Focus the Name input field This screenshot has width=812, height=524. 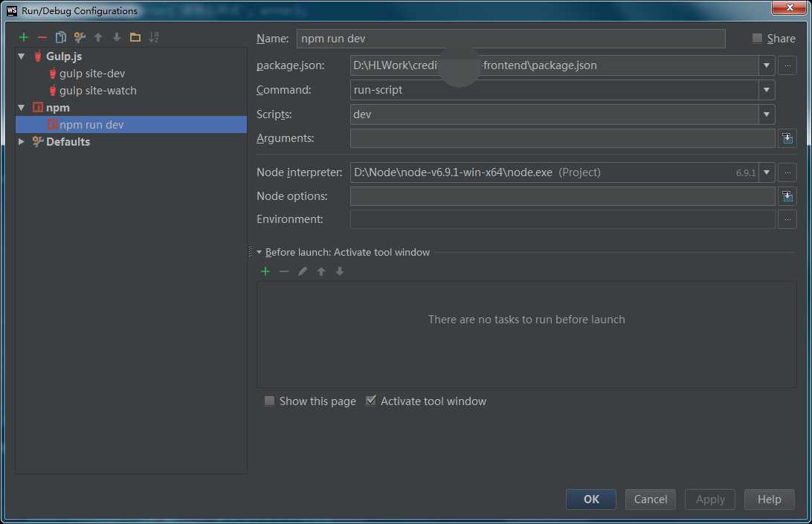coord(511,39)
